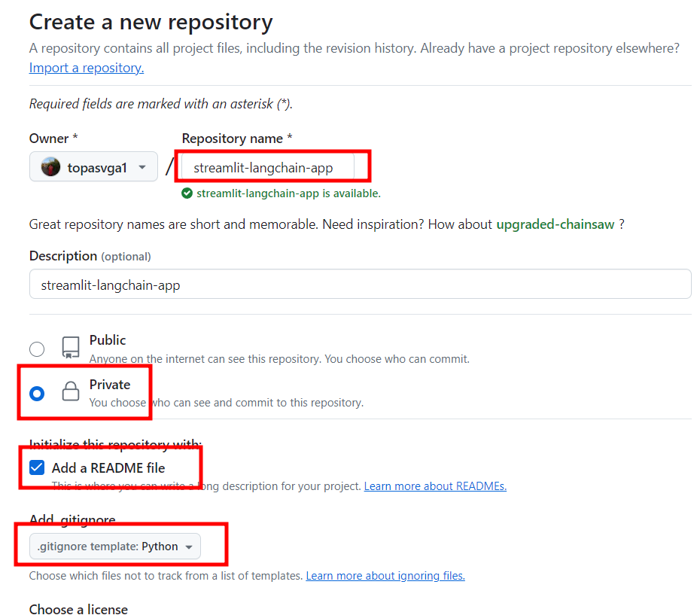Screen dimensions: 700x615
Task: Focus the Repository name input field
Action: pos(268,167)
